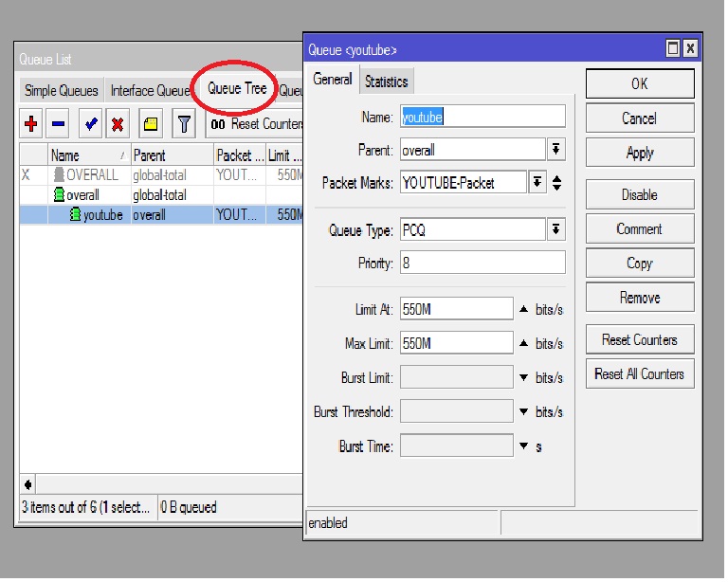Click the Remove button
This screenshot has width=728, height=582.
[x=640, y=298]
